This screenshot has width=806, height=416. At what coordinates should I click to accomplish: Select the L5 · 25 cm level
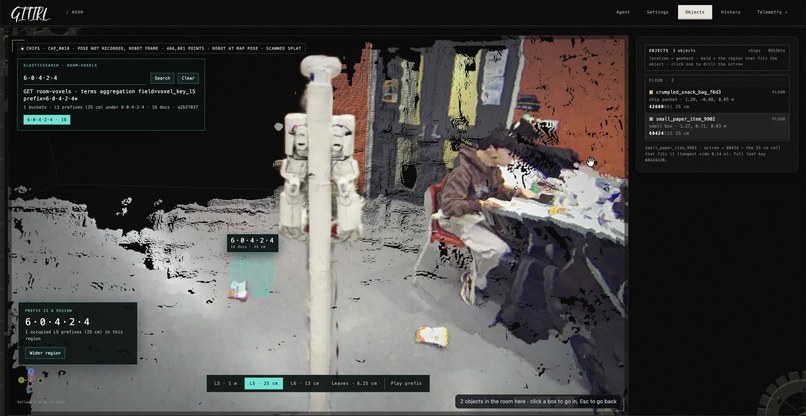pos(264,384)
